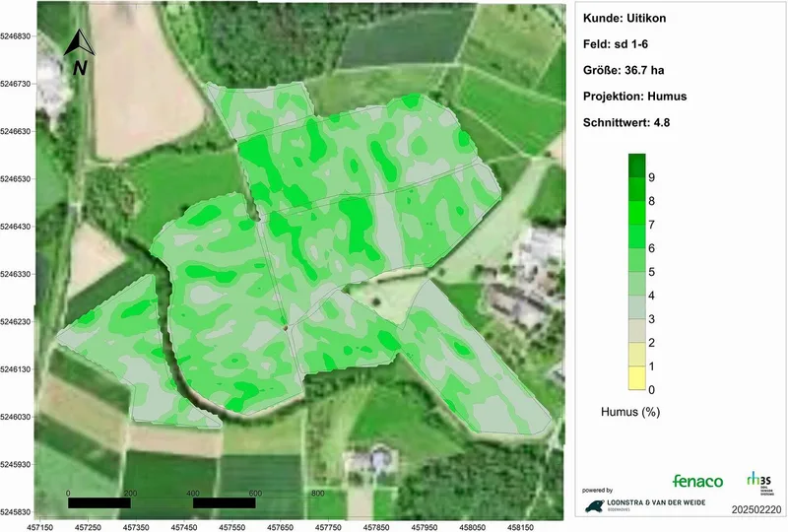Click the x-axis label 457650
The height and width of the screenshot is (532, 788).
(x=280, y=527)
